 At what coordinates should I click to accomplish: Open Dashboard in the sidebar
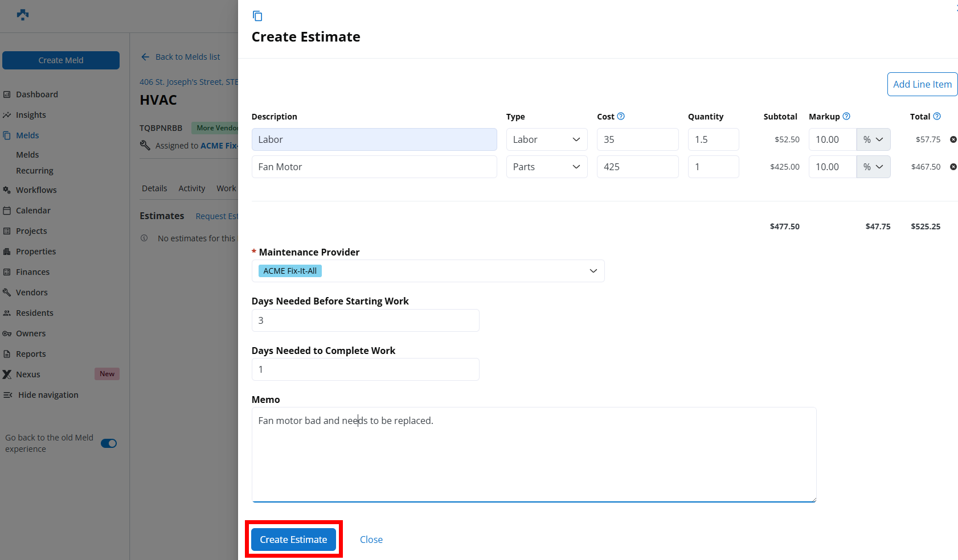tap(37, 94)
